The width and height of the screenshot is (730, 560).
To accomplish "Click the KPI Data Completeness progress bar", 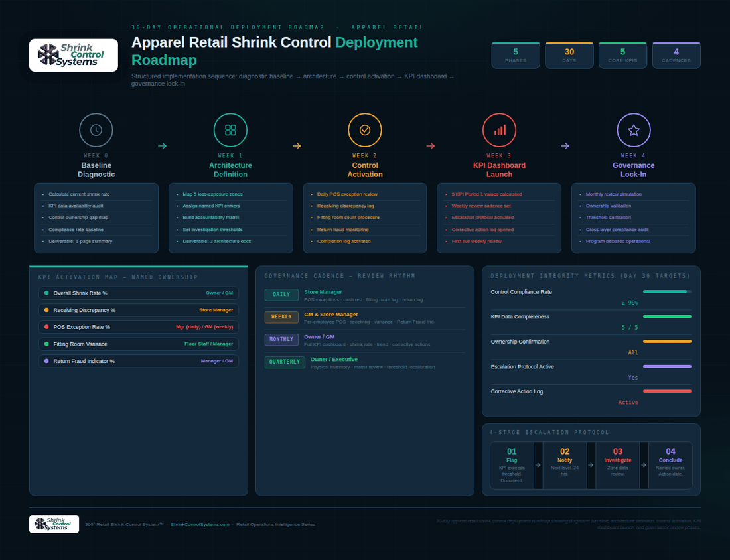I will tap(667, 316).
